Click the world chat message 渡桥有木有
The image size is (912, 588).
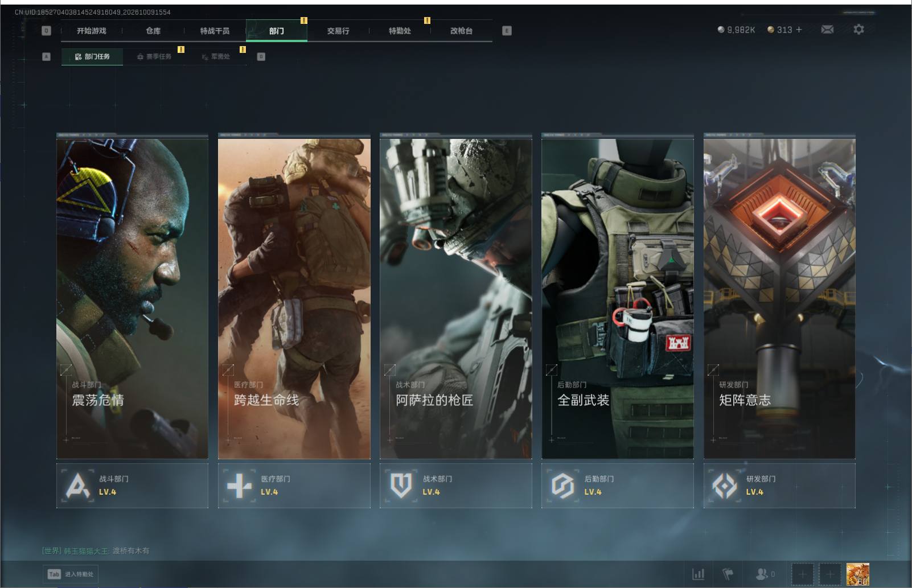[x=131, y=550]
